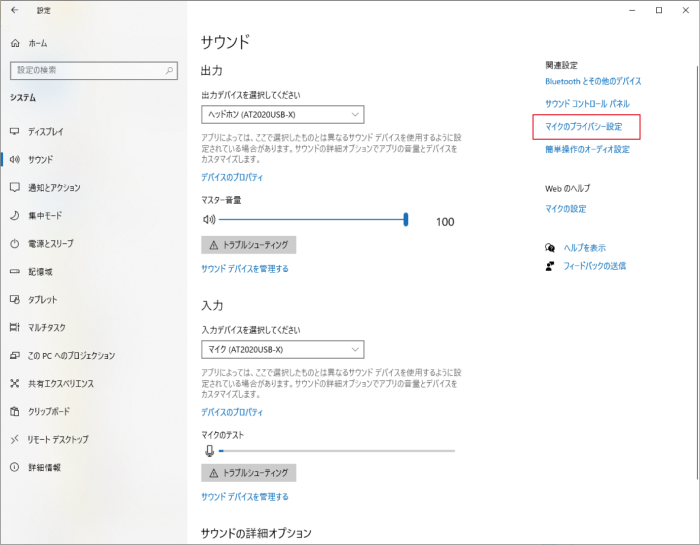
Task: Click the master volume slider handle
Action: point(406,219)
